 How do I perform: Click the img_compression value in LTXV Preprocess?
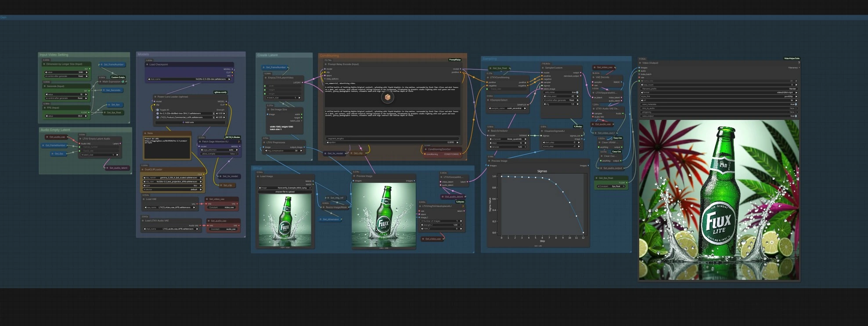click(x=284, y=151)
